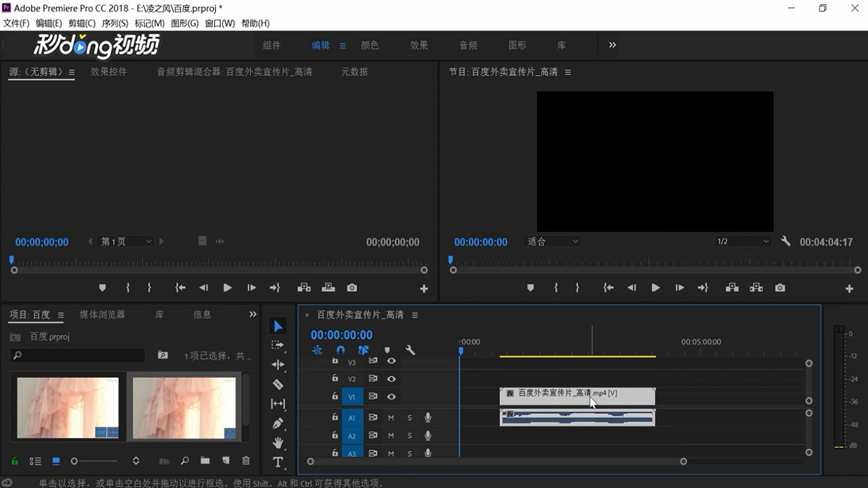Toggle project read-only green lock
The height and width of the screenshot is (488, 868).
[15, 461]
